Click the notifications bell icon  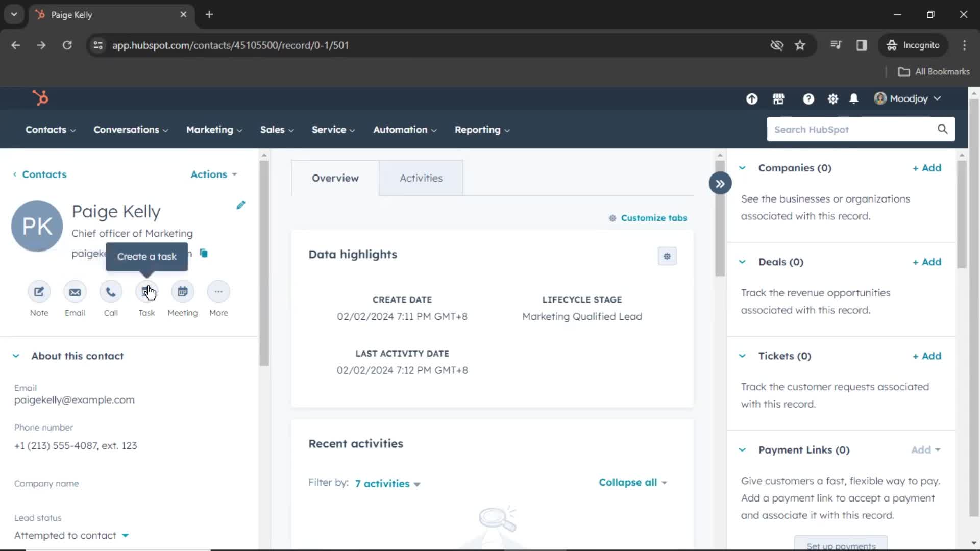854,99
